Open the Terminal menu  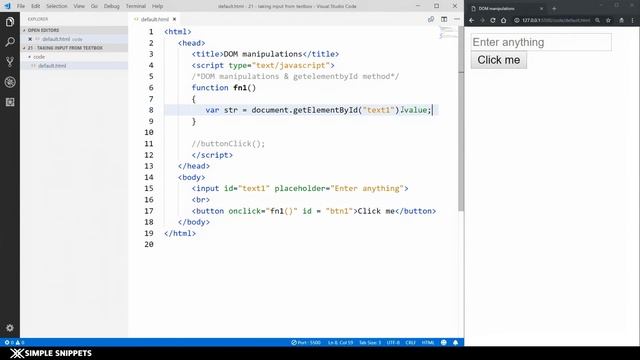pyautogui.click(x=136, y=6)
